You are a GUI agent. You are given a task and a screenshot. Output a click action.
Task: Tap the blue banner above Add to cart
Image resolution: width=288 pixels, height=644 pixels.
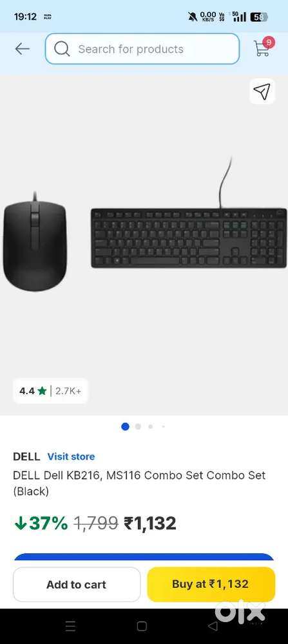144,556
